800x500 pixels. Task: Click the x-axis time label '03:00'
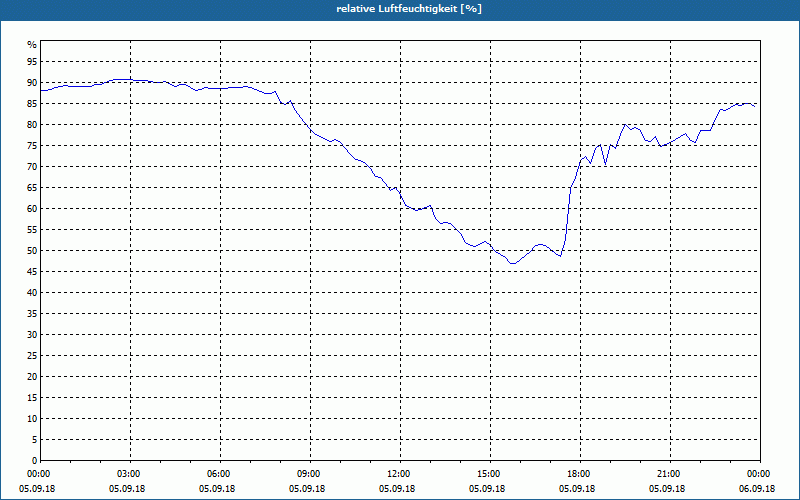[x=131, y=474]
